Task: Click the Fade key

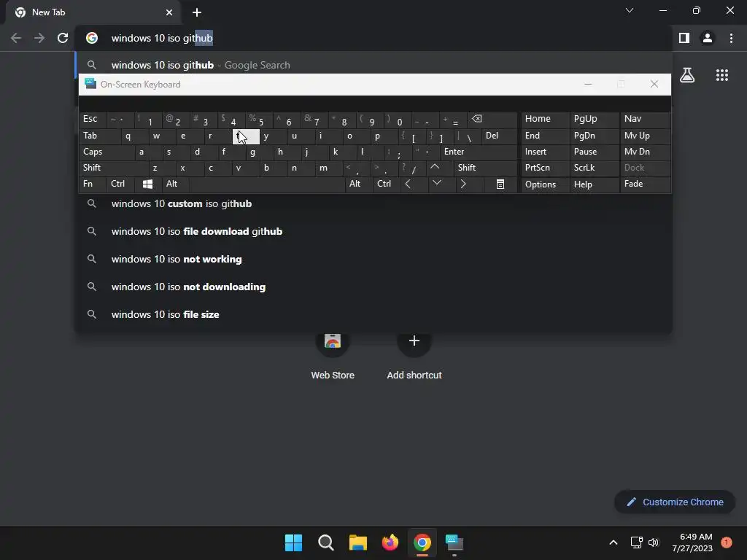Action: coord(645,184)
